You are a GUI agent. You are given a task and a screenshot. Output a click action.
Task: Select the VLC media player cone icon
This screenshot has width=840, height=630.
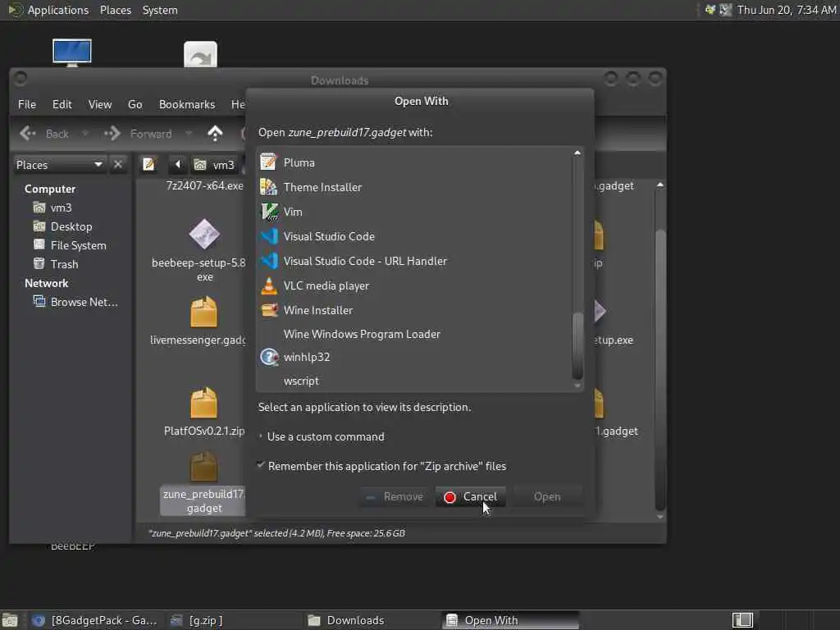[x=269, y=285]
